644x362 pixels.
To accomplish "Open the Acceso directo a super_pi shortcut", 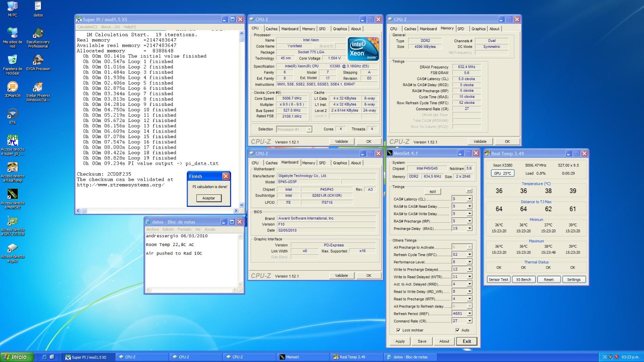I will pos(12,145).
